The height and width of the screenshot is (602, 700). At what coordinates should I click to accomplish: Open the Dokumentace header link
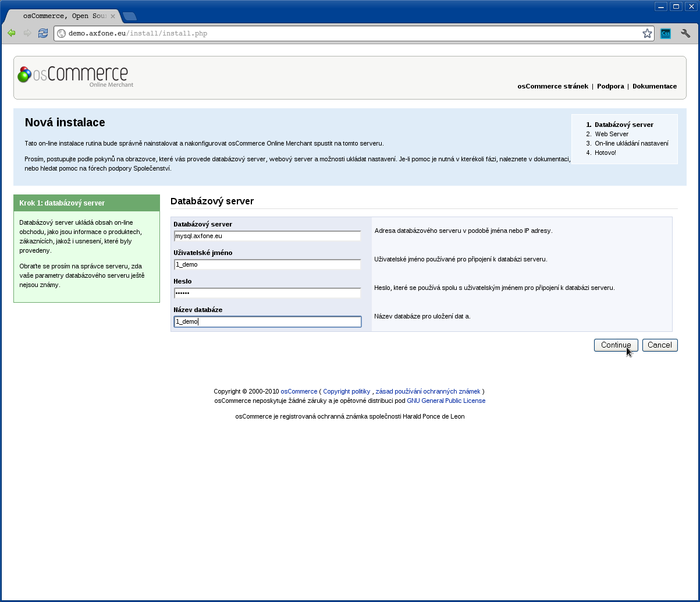point(654,86)
